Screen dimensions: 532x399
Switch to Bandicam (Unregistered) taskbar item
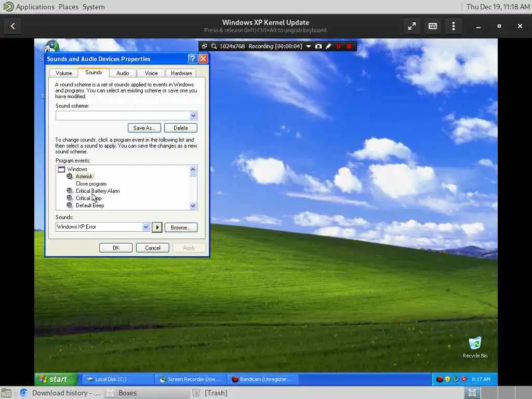262,379
